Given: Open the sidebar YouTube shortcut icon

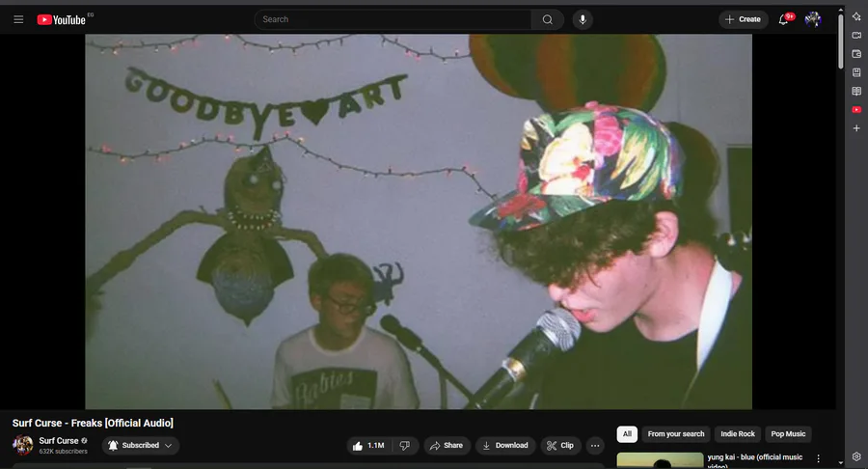Looking at the screenshot, I should click(x=856, y=110).
